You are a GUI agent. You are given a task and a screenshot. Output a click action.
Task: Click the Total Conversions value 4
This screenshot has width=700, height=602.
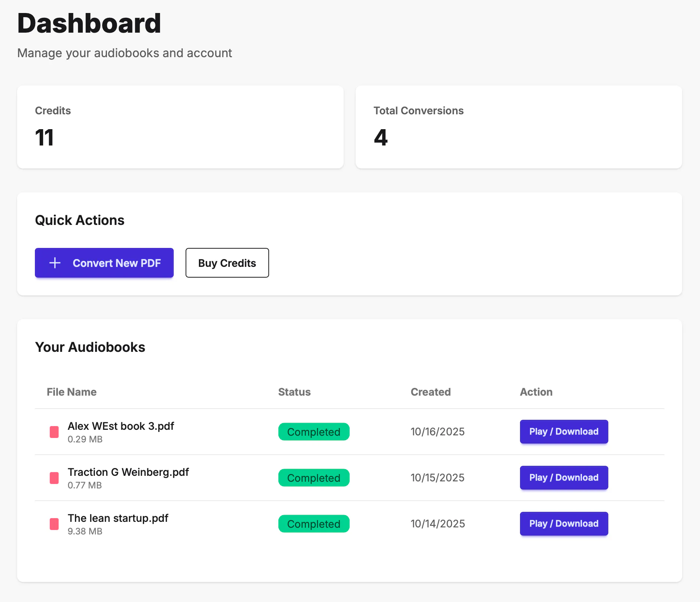coord(381,137)
